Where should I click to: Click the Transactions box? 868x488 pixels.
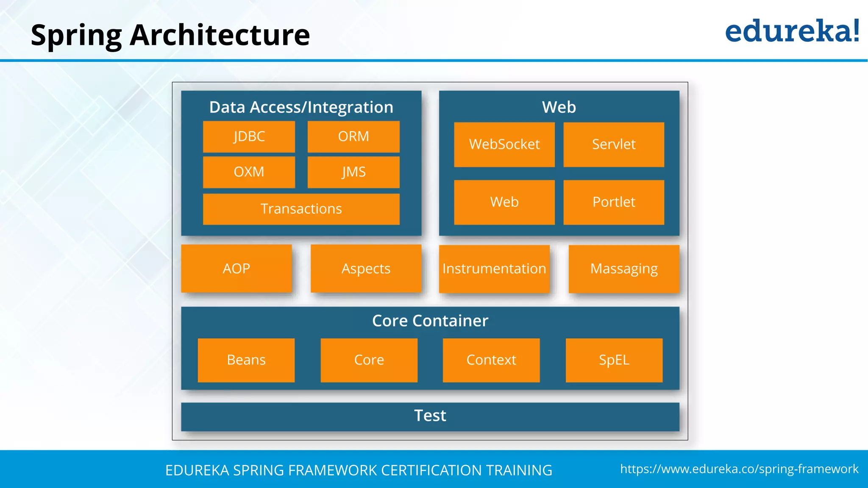click(x=301, y=209)
